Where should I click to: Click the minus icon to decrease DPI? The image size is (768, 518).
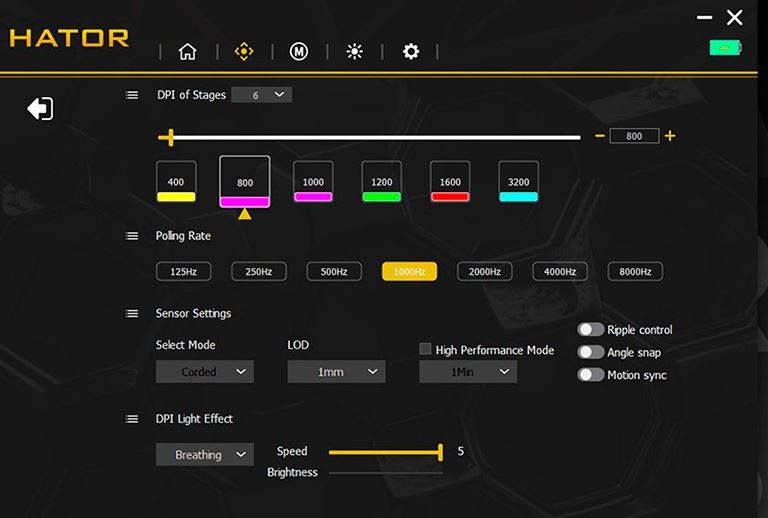599,136
